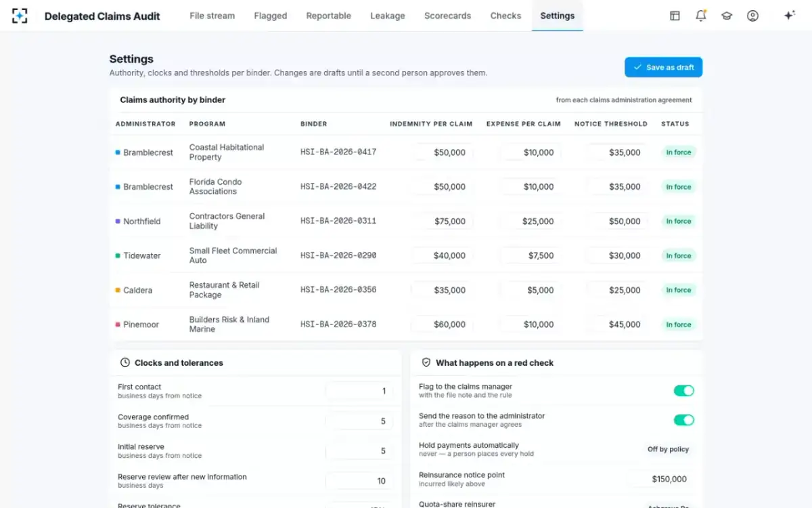This screenshot has width=812, height=508.
Task: Click In force status for Northfield row
Action: point(679,221)
